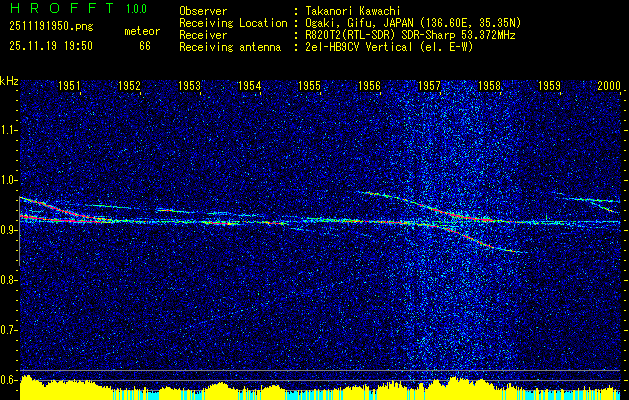The image size is (629, 400).
Task: Select the version number 1.0.0
Action: click(x=136, y=9)
